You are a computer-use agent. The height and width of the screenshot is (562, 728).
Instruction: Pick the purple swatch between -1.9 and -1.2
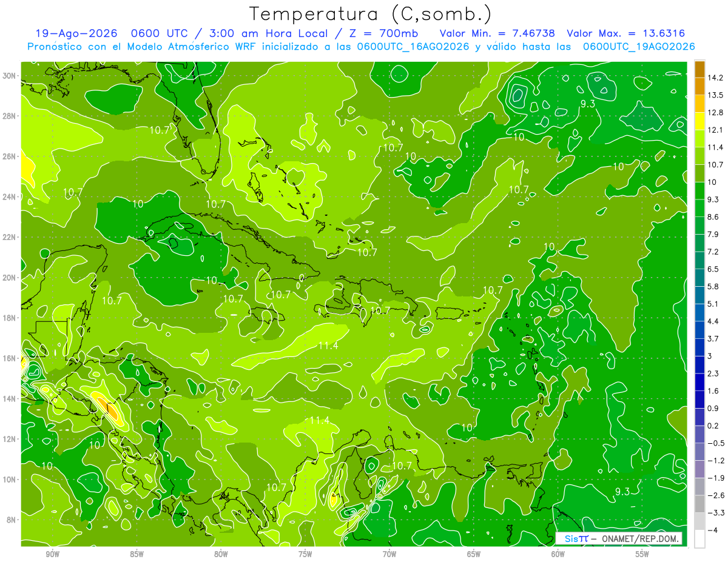pyautogui.click(x=699, y=469)
